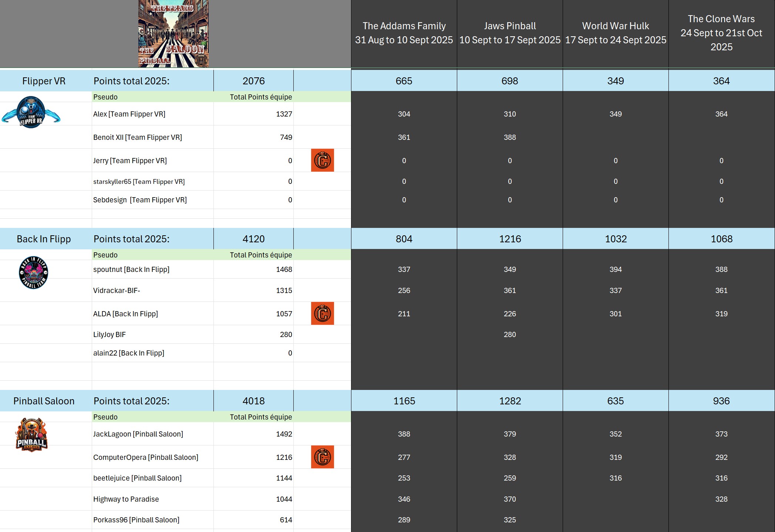Click the Pinball Saloon cowboy logo
The height and width of the screenshot is (532, 775).
pyautogui.click(x=31, y=435)
